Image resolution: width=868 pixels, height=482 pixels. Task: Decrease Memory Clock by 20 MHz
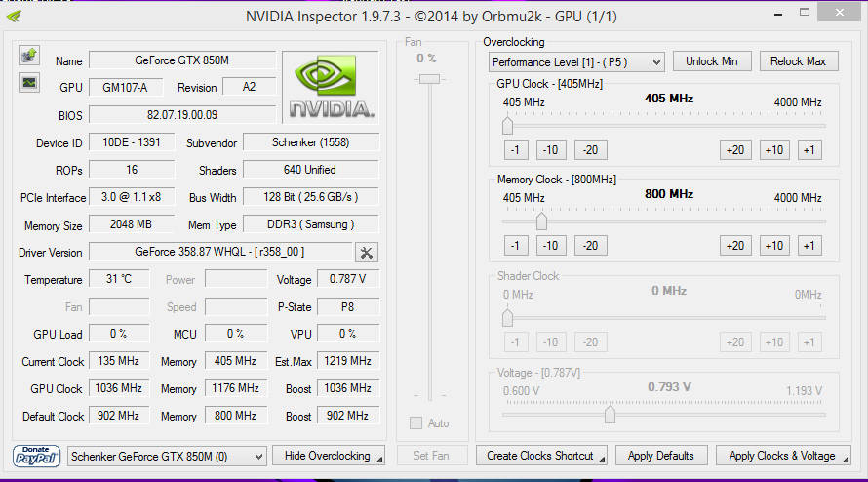coord(591,246)
